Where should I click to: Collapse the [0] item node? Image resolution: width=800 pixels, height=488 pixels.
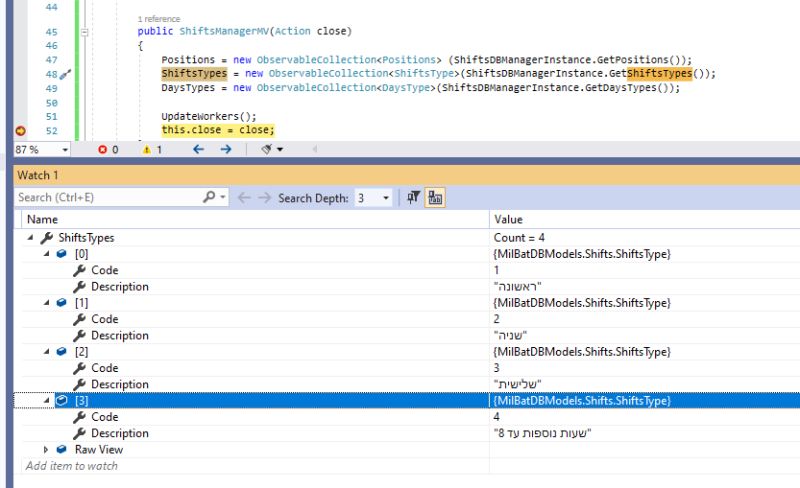click(46, 254)
